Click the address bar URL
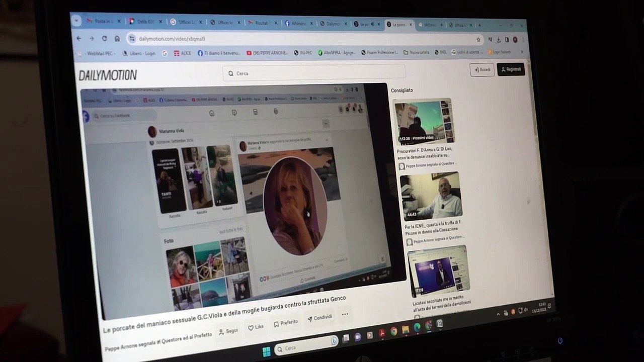644x362 pixels. click(172, 39)
